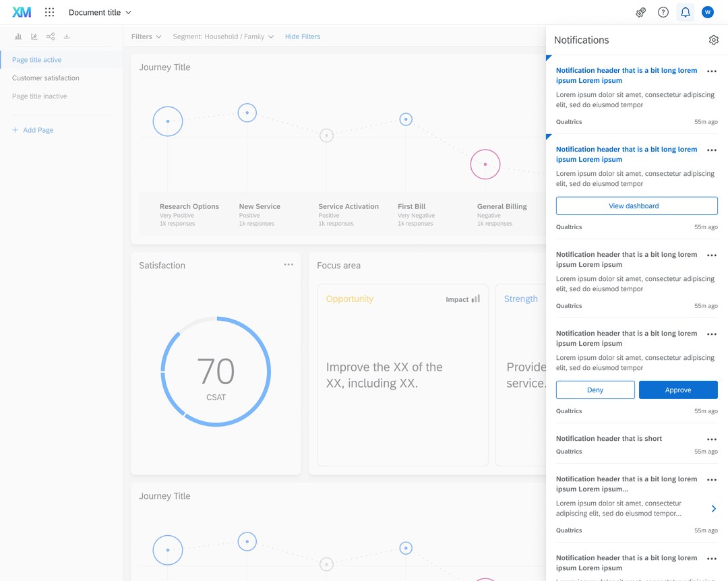Click the share icon in sidebar
The height and width of the screenshot is (581, 728).
[51, 36]
